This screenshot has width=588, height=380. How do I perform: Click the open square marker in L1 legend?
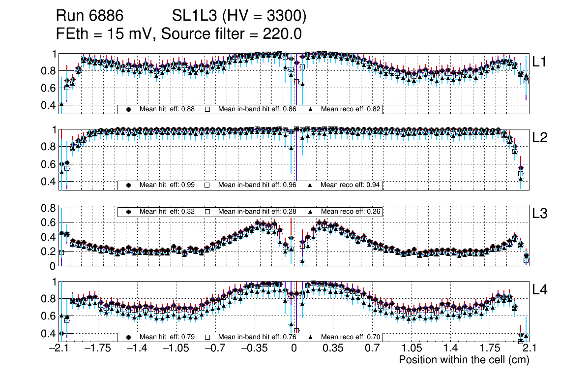point(207,109)
